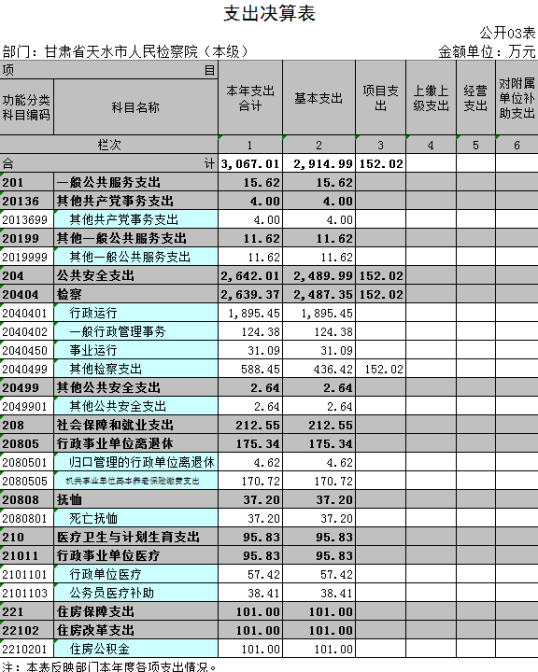Click the 上缴上级支出 header cell
The width and height of the screenshot is (538, 672).
(431, 98)
